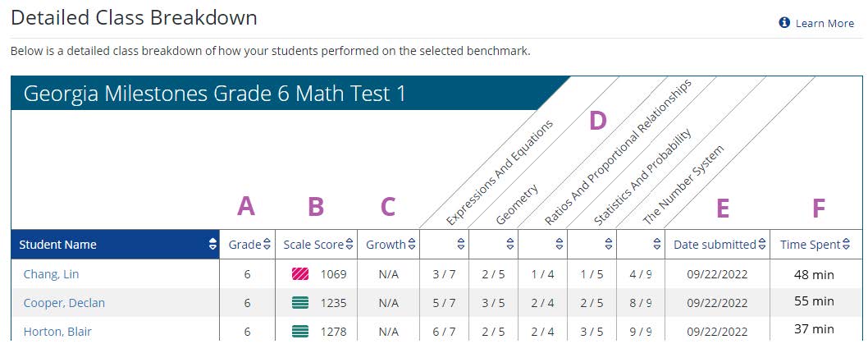Sort by Statistics And Probability column arrows
The height and width of the screenshot is (344, 868).
(609, 244)
